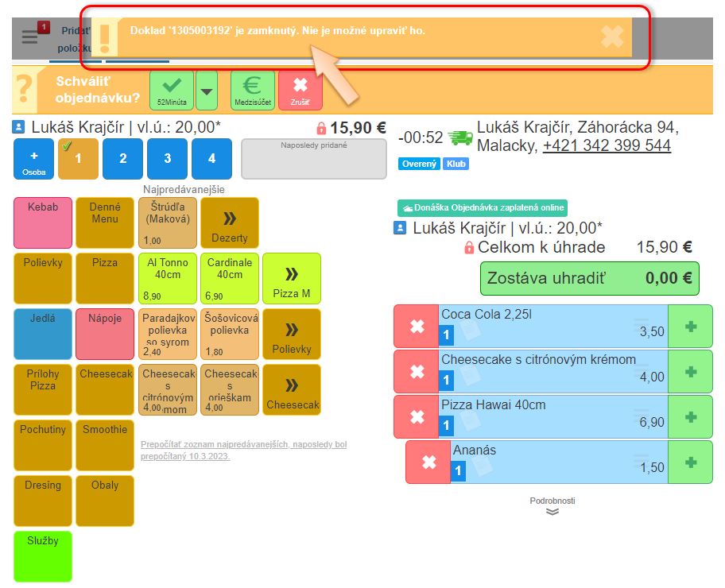Delete the Ananás item with red X

[428, 462]
